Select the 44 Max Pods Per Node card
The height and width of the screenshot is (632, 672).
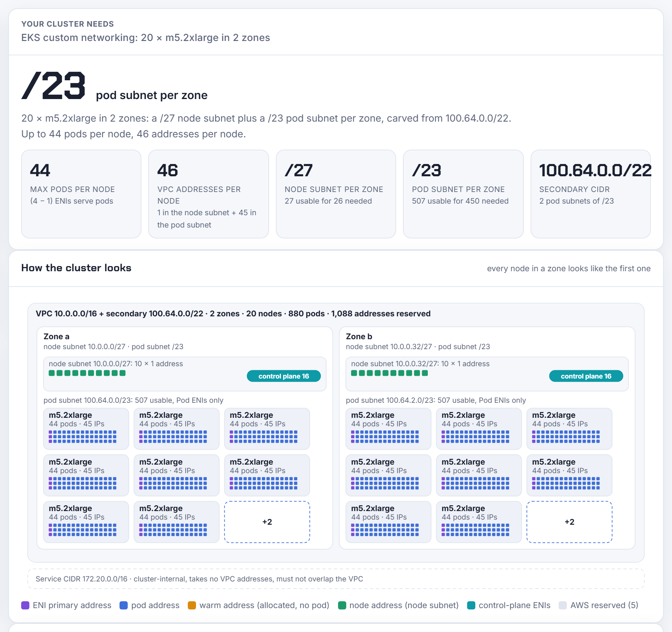click(x=81, y=194)
